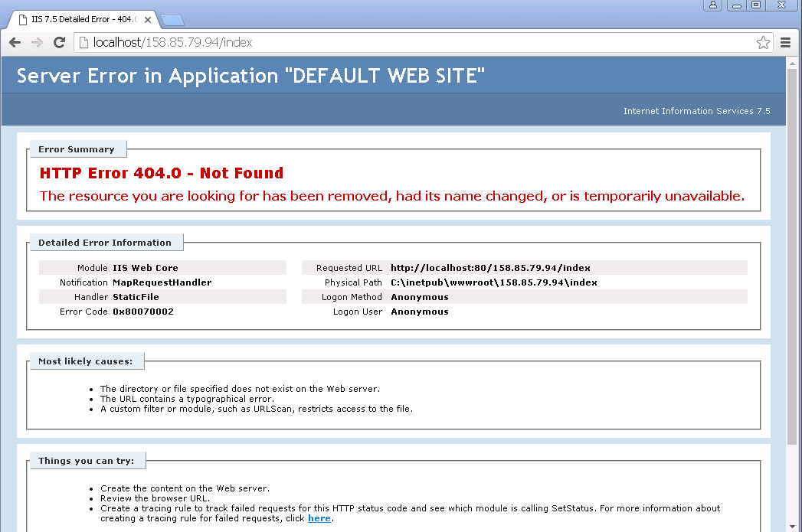802x532 pixels.
Task: Click the 'MapRequestHandler' notification value
Action: pyautogui.click(x=162, y=282)
